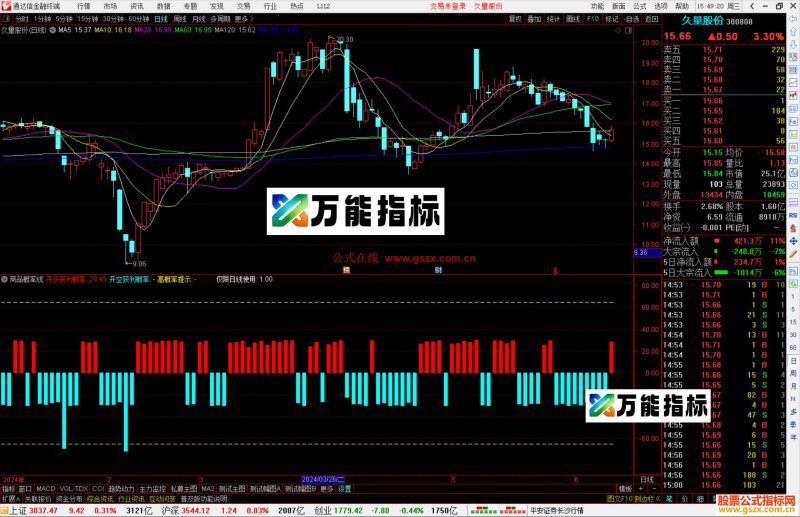Click the 返回 return button
The height and width of the screenshot is (517, 800).
(x=651, y=19)
